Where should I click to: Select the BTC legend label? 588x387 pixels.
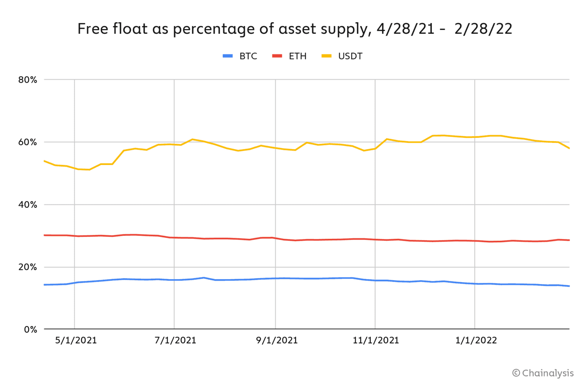[x=248, y=56]
